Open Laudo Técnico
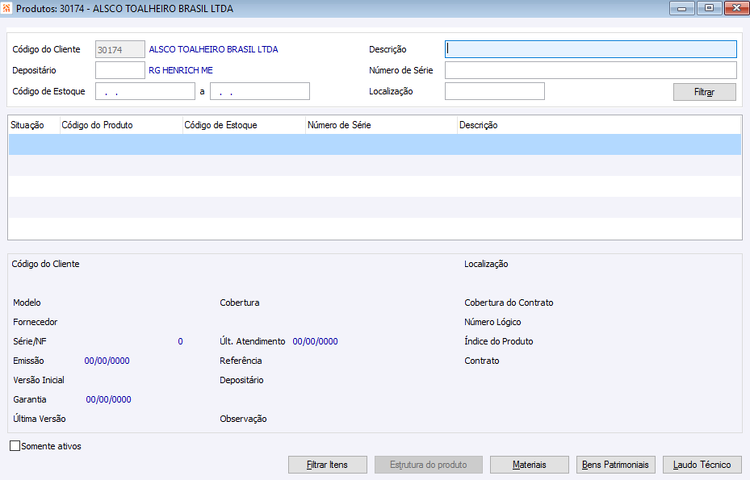 pyautogui.click(x=702, y=464)
